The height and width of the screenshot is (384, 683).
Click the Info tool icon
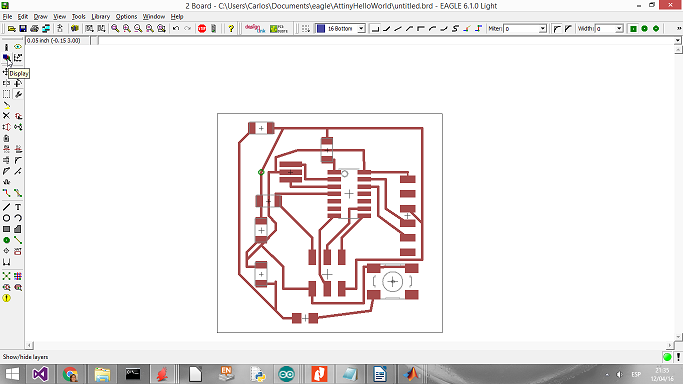click(x=7, y=47)
